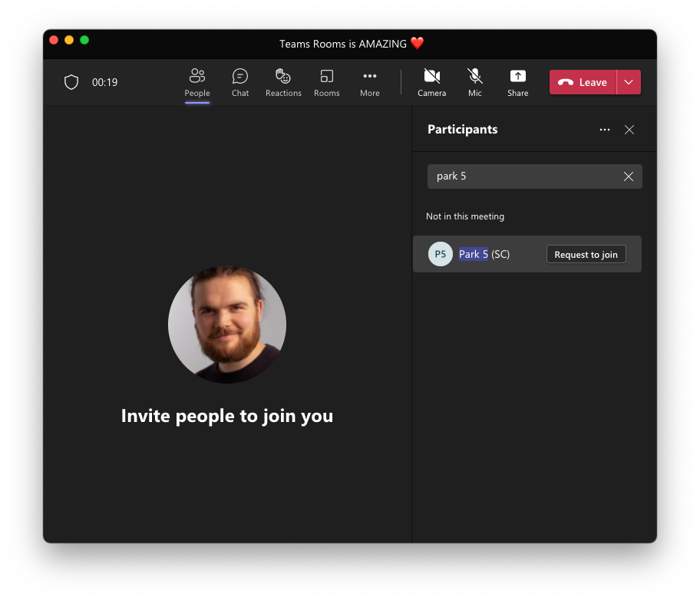Click the 00:19 meeting timer
Image resolution: width=700 pixels, height=600 pixels.
click(105, 82)
